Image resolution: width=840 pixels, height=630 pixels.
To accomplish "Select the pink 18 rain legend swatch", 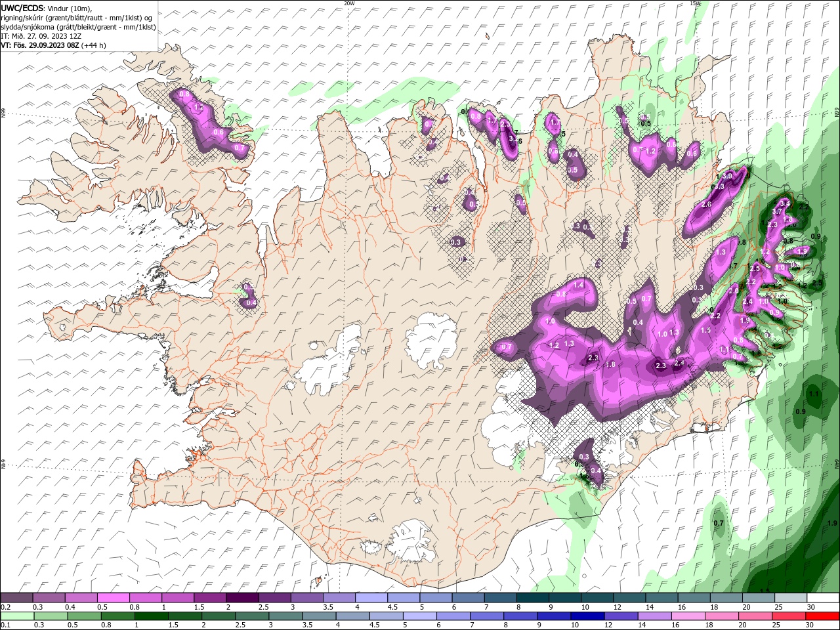I will coord(721,616).
